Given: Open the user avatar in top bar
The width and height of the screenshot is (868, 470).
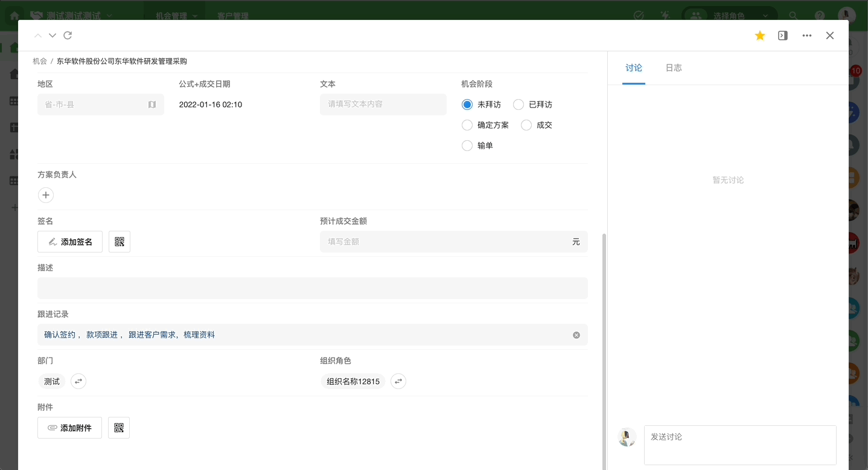Looking at the screenshot, I should (x=846, y=16).
